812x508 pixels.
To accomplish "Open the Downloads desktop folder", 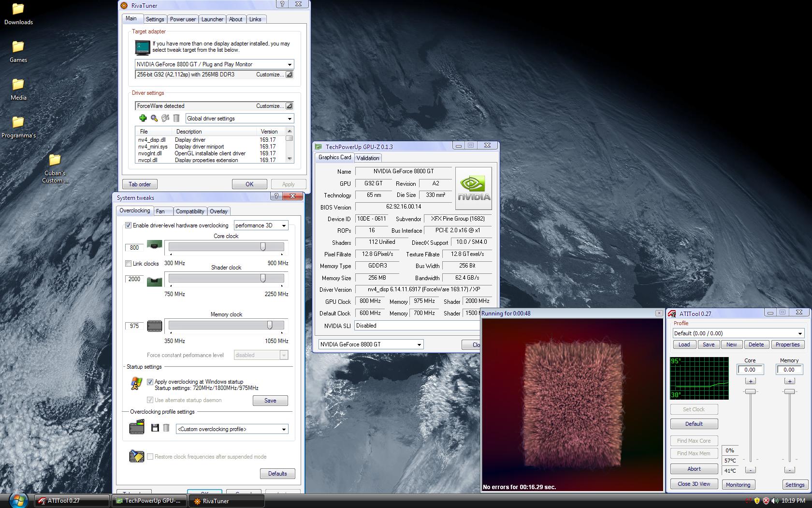I will (18, 14).
